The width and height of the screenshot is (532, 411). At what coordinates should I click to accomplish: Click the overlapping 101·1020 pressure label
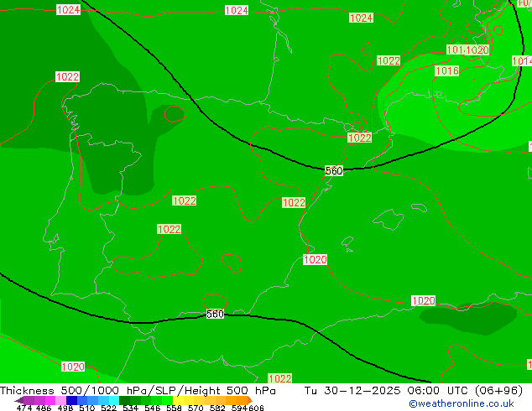click(x=467, y=50)
